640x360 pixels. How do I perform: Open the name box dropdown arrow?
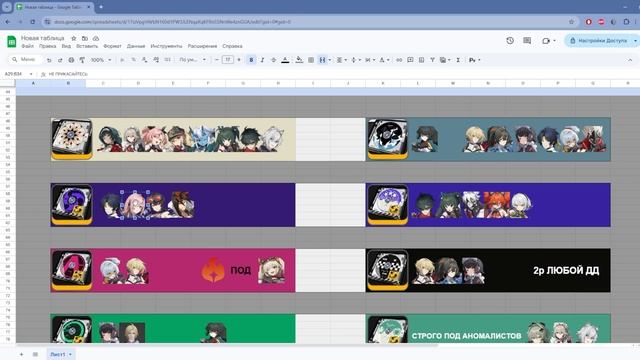click(x=31, y=74)
